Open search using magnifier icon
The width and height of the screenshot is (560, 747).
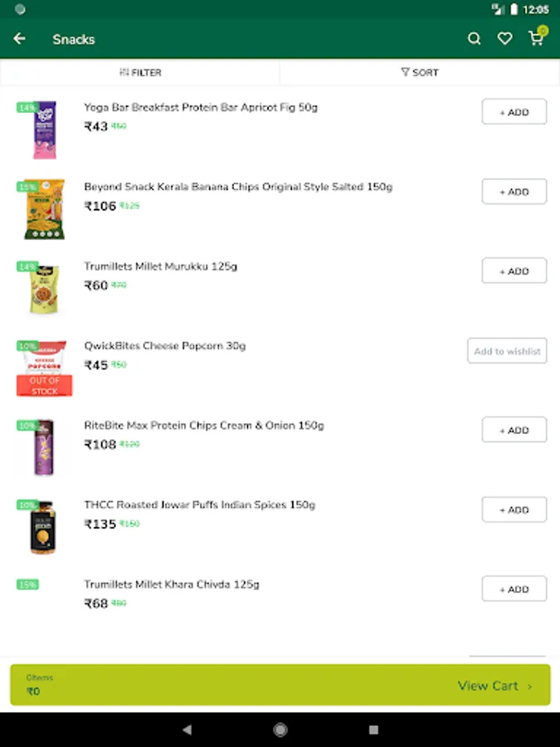tap(475, 39)
